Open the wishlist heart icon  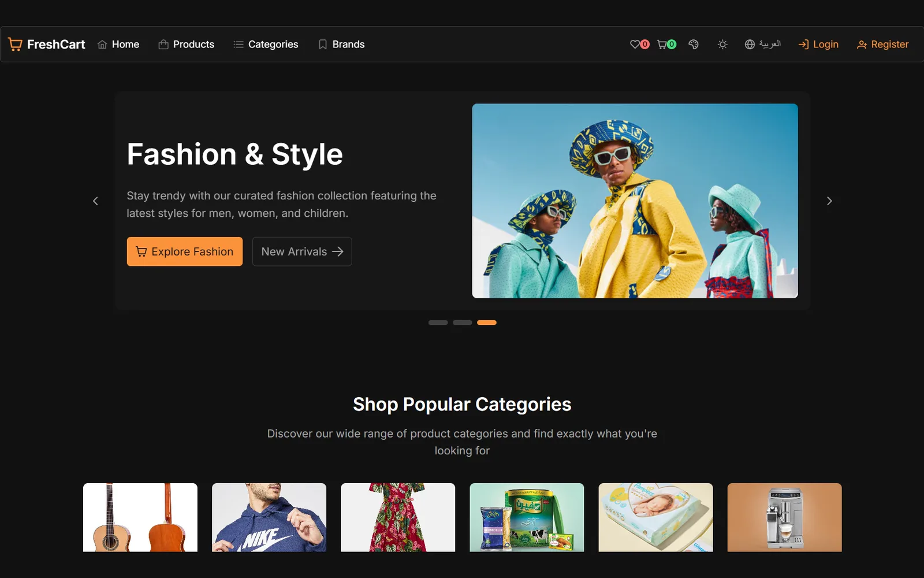[x=635, y=45]
